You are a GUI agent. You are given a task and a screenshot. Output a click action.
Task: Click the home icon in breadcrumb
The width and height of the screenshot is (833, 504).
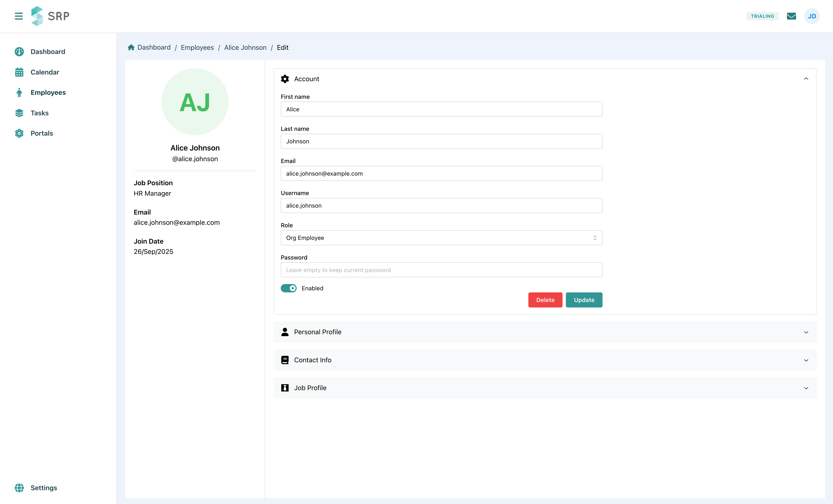coord(131,48)
